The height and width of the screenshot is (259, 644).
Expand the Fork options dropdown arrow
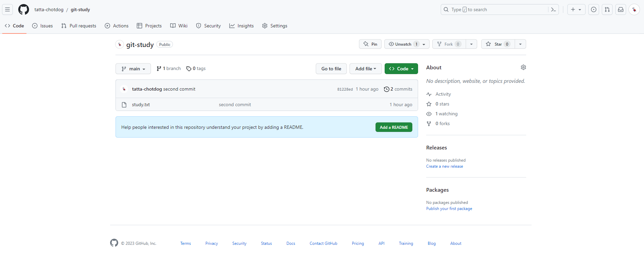click(x=471, y=44)
